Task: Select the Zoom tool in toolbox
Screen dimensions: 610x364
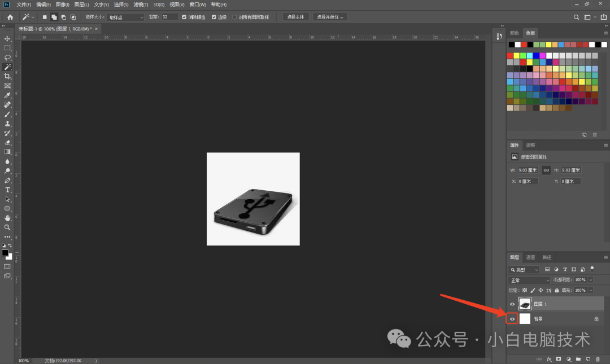Action: [7, 227]
